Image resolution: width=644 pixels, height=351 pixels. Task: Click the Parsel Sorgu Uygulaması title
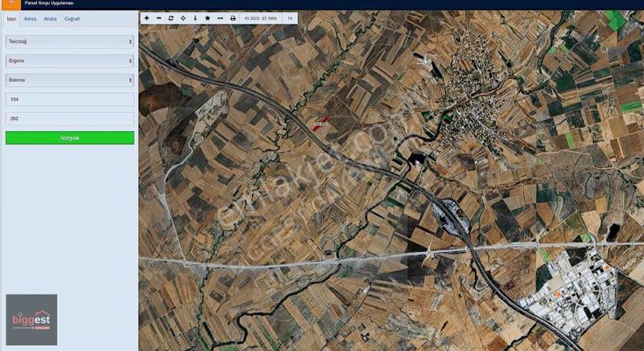coord(49,3)
